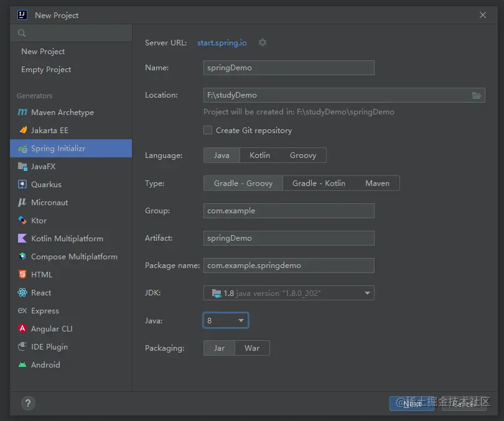The image size is (504, 421).
Task: Click the Location field F:\studyDemo
Action: [344, 95]
